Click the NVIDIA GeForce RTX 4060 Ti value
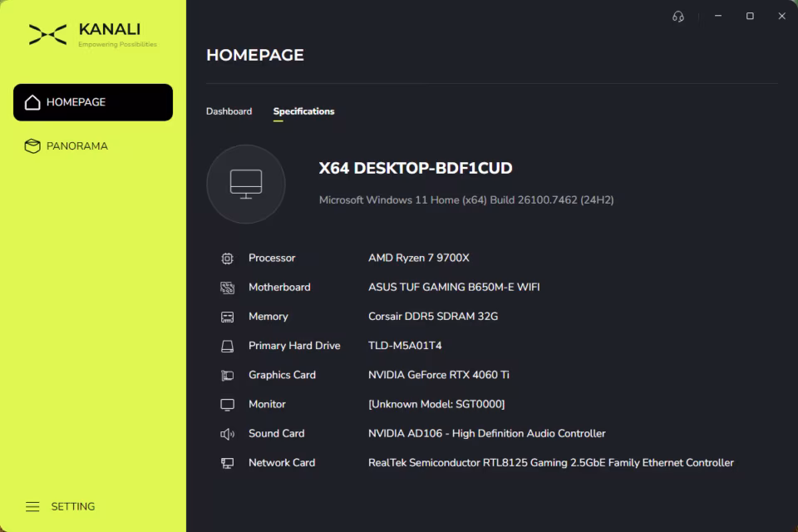Viewport: 798px width, 532px height. point(439,375)
